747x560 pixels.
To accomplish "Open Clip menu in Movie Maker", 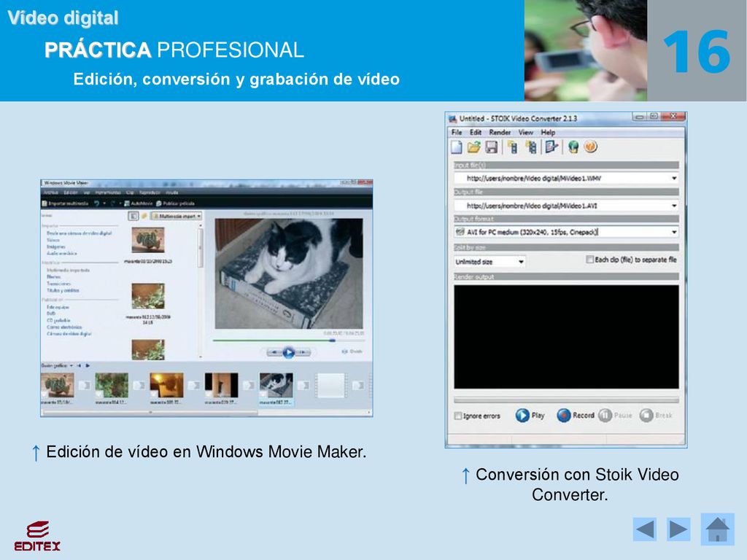I will tap(130, 192).
